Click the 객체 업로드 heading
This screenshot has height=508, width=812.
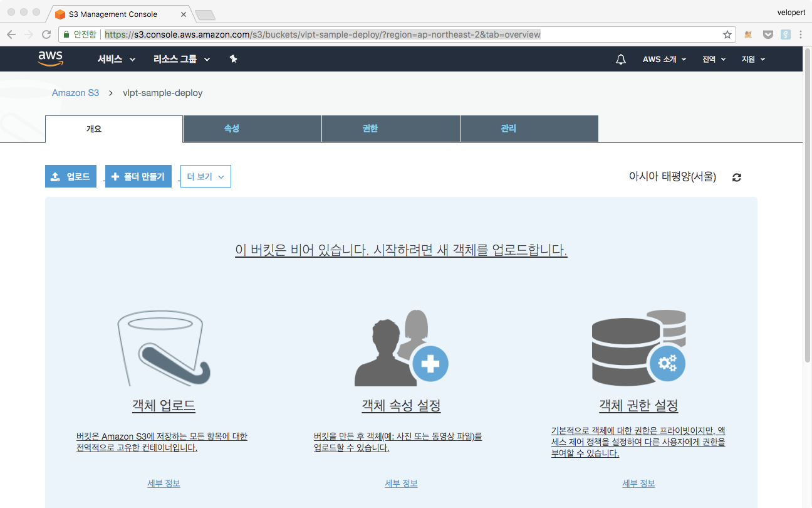coord(164,405)
